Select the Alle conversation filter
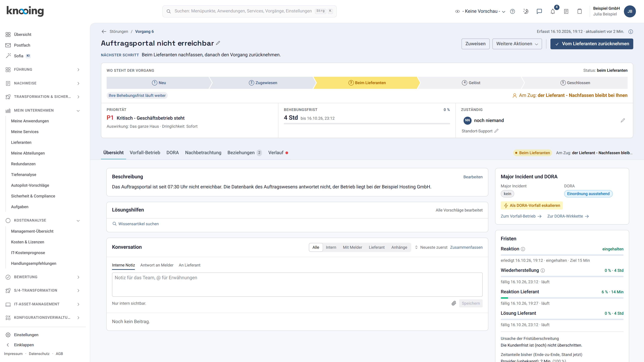This screenshot has height=362, width=644. (x=316, y=247)
